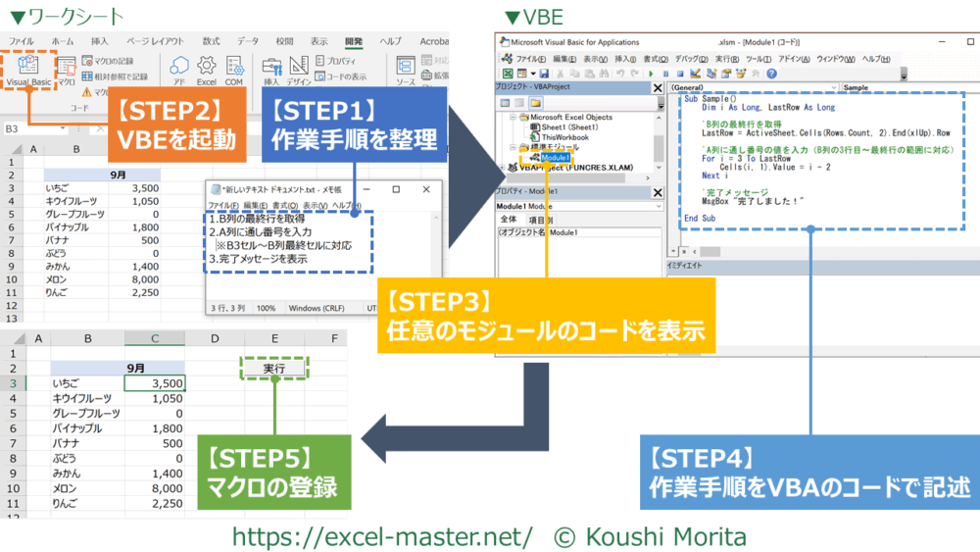Open the デバッグ(D) menu in VBE

coord(692,59)
